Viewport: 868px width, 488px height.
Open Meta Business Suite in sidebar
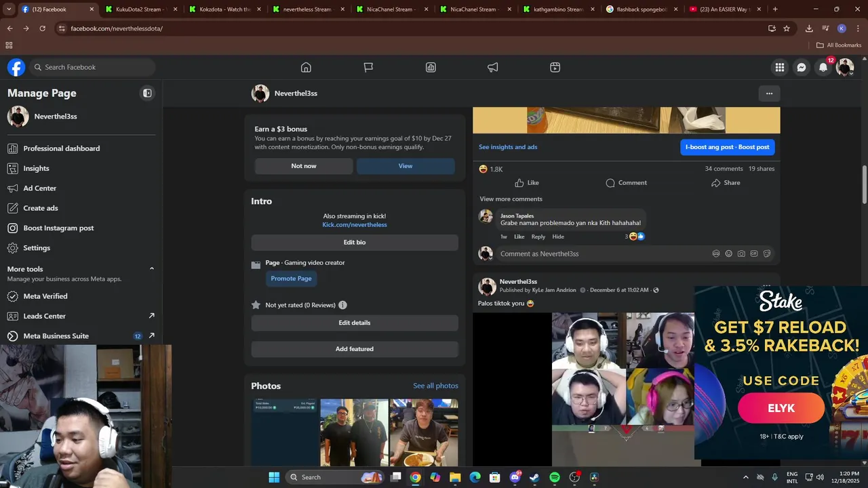81,336
